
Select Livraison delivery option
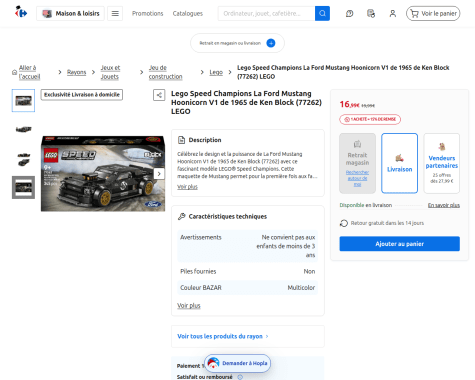(x=399, y=163)
